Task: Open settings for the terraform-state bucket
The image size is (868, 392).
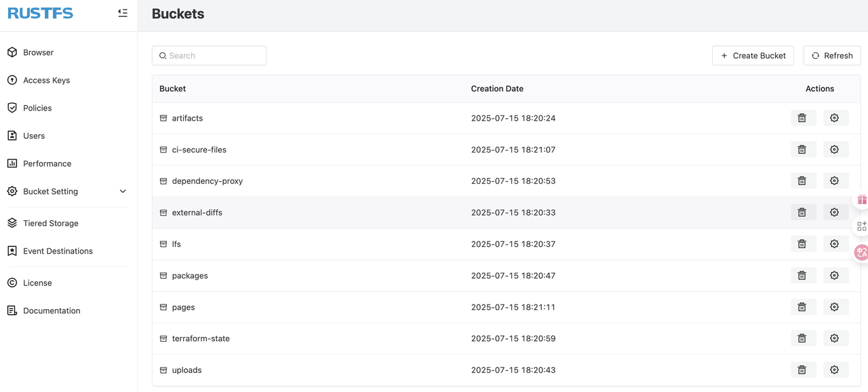Action: (x=835, y=338)
